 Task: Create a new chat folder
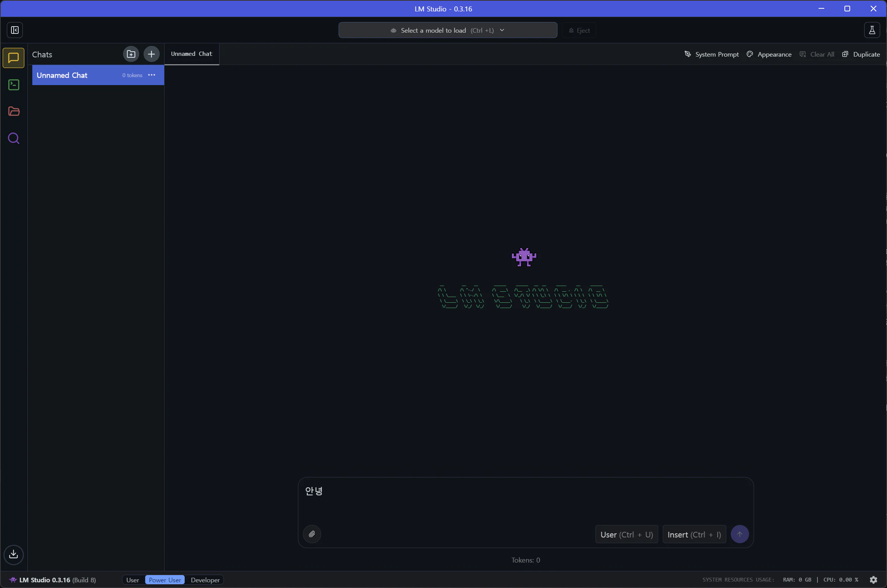click(x=131, y=54)
